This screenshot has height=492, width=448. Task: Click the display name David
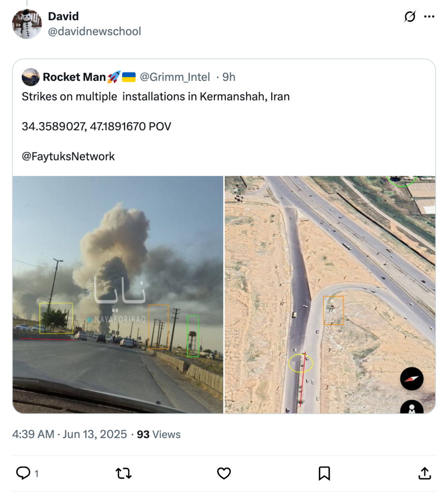[x=63, y=16]
